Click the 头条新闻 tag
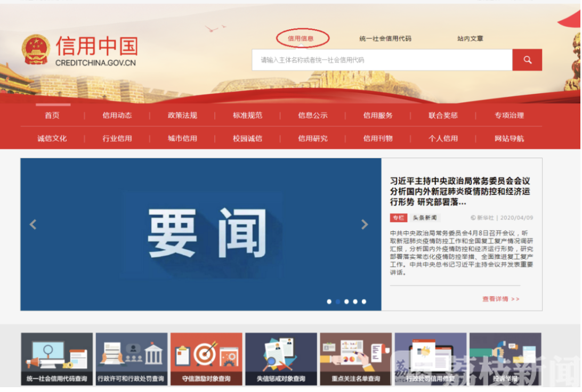Screen dimensions: 582x392 (425, 218)
